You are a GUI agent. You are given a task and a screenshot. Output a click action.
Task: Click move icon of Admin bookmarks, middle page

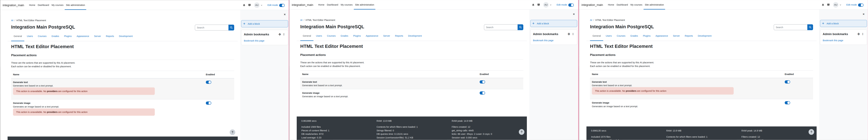coord(569,34)
